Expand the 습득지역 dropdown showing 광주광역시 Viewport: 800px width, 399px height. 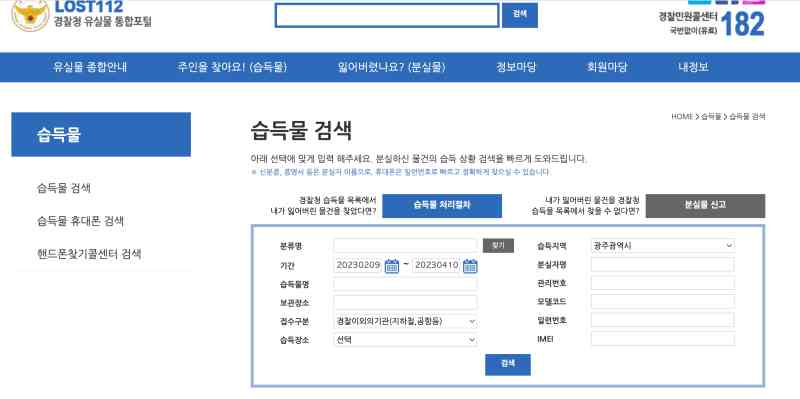pos(663,245)
